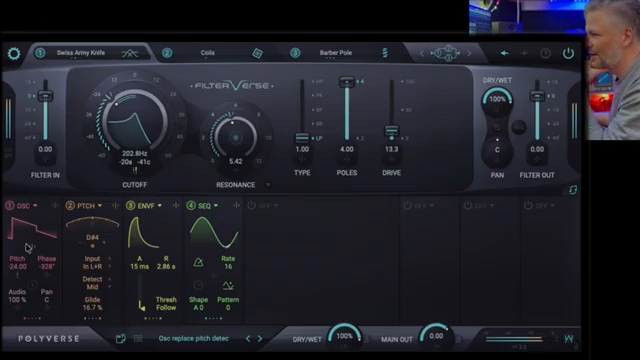Image resolution: width=640 pixels, height=360 pixels.
Task: Click the metronome sync icon in SEQ
Action: click(198, 262)
